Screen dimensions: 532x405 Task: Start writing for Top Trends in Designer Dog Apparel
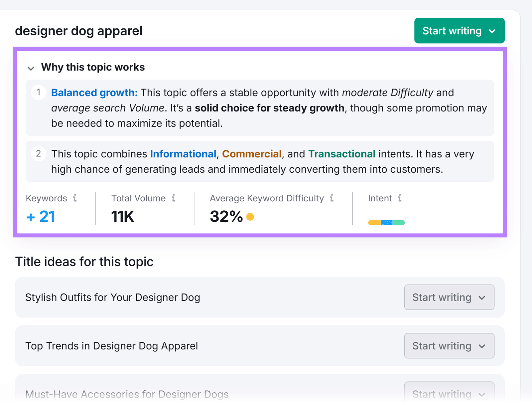point(442,346)
